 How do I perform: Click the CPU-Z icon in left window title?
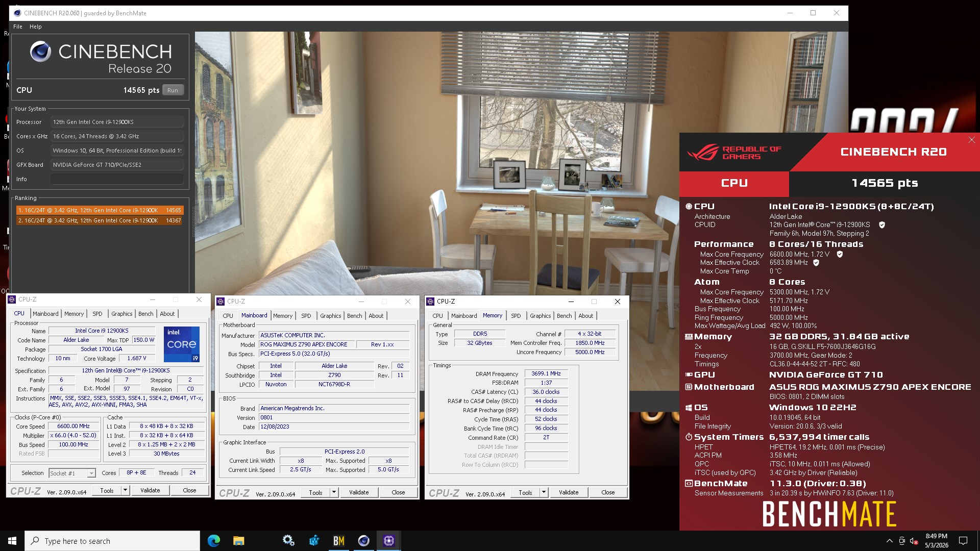12,299
